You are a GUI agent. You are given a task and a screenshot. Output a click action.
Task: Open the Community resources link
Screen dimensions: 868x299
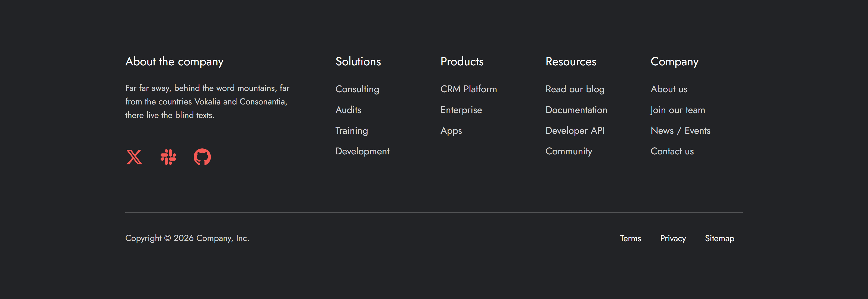[569, 151]
